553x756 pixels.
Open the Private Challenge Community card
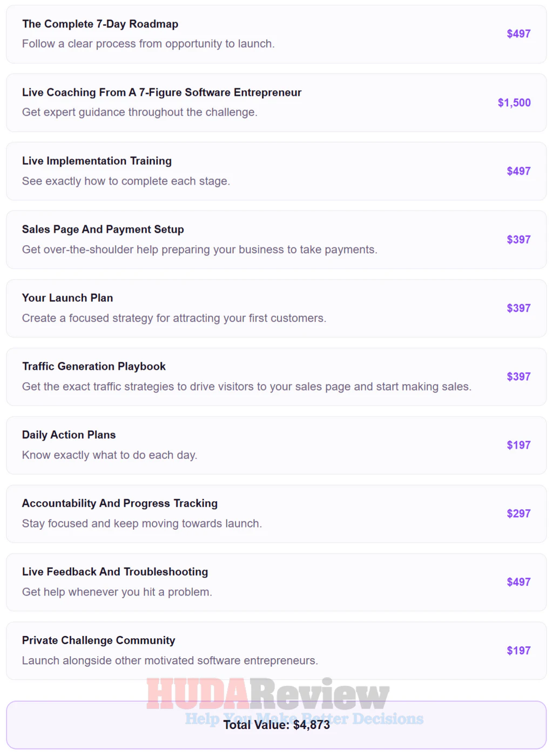[276, 651]
